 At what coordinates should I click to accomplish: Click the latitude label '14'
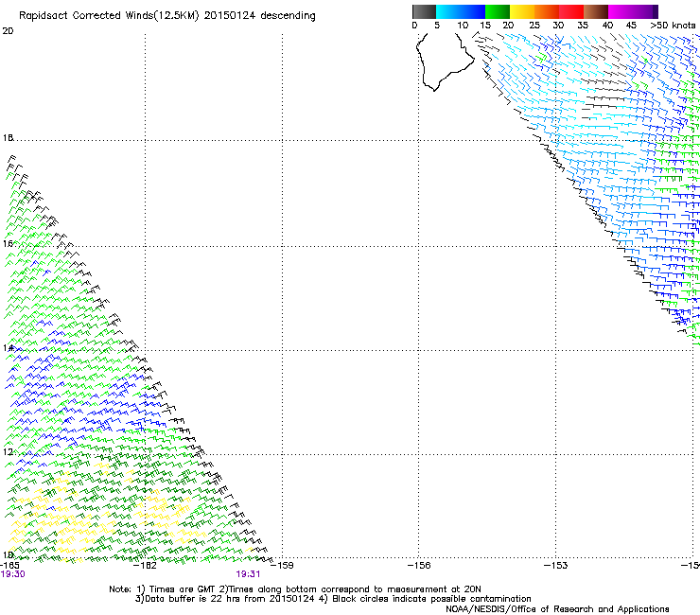click(x=8, y=348)
